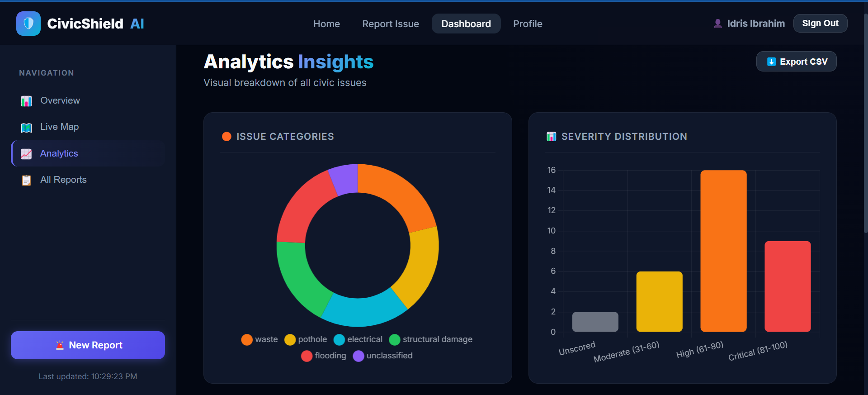Click the High (61-80) axis label

tap(700, 349)
